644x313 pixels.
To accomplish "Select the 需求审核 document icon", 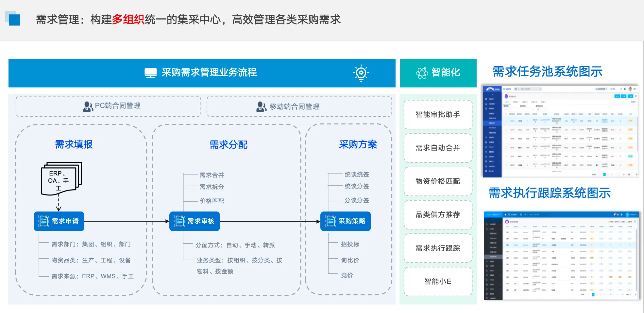I will pyautogui.click(x=178, y=221).
